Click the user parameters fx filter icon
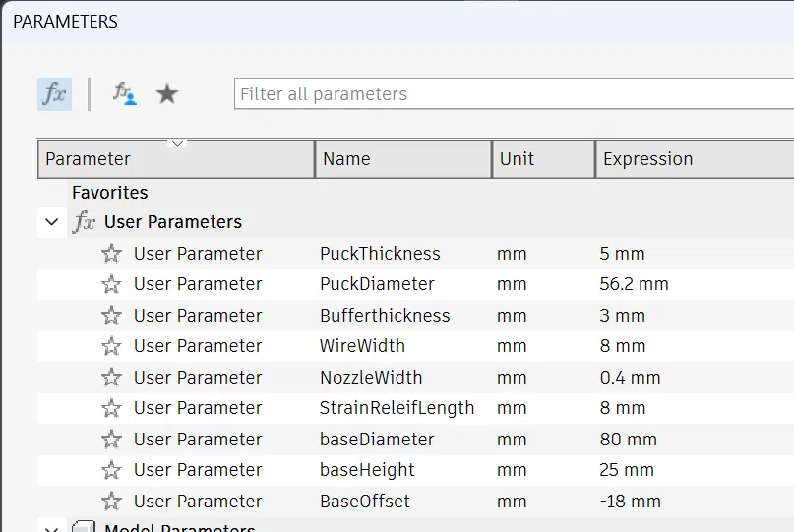 [x=123, y=94]
